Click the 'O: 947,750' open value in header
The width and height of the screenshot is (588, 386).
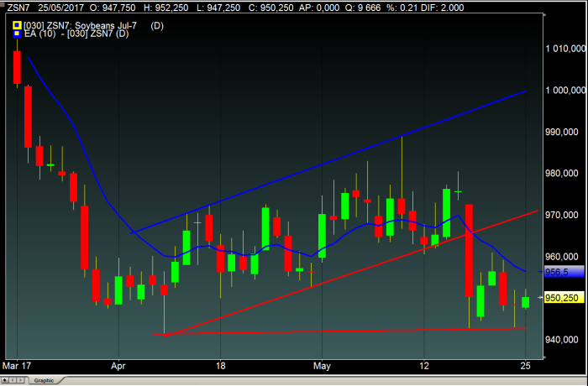(x=112, y=8)
